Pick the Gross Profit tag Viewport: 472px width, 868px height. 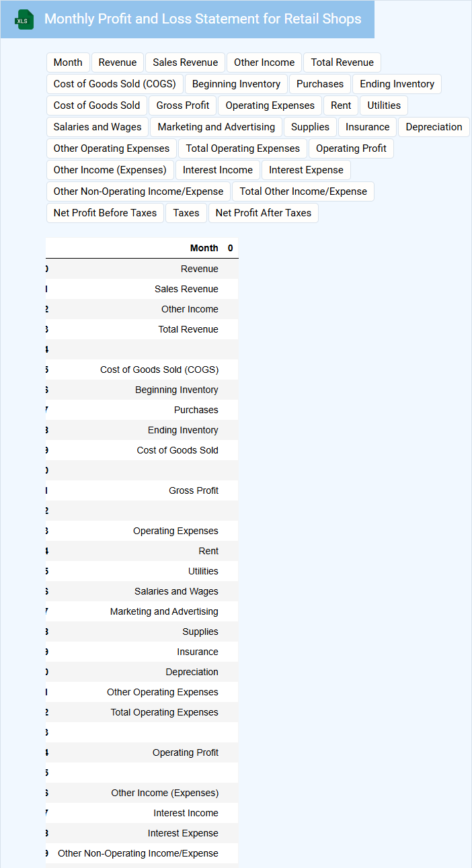(x=183, y=105)
